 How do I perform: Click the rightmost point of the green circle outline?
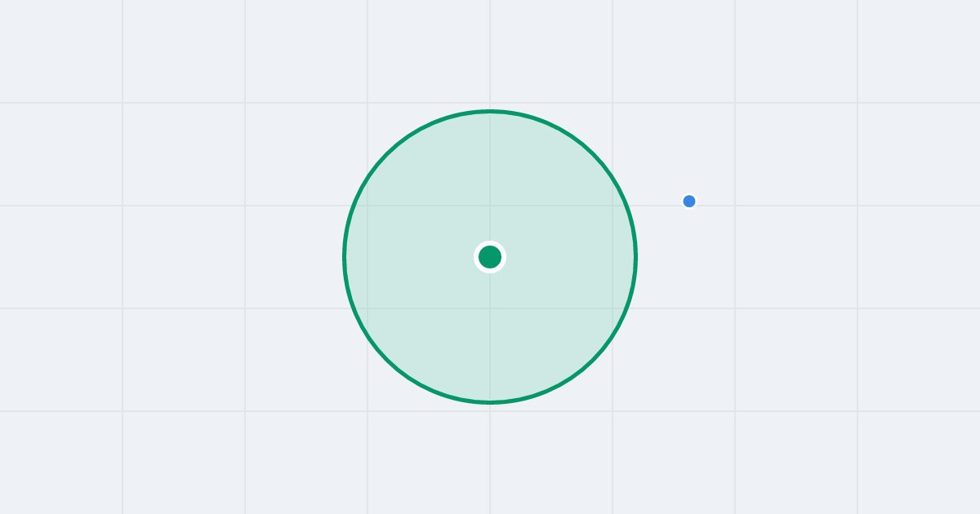pyautogui.click(x=635, y=257)
